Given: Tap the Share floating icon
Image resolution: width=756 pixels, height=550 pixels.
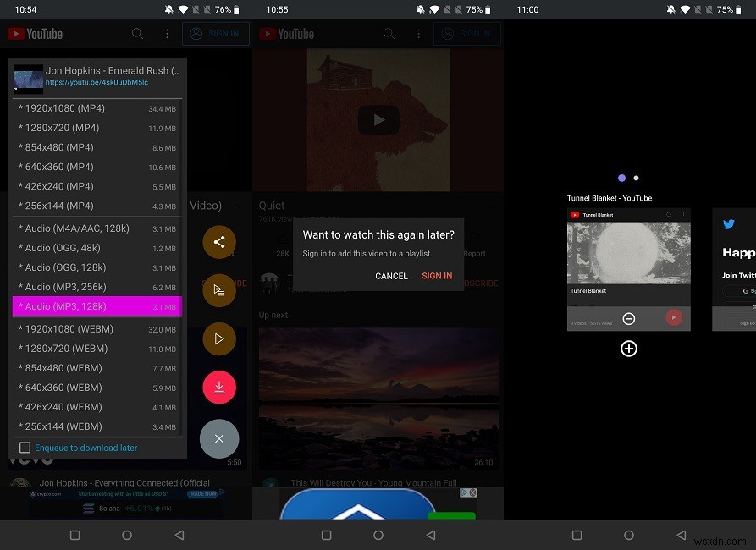Looking at the screenshot, I should [219, 241].
